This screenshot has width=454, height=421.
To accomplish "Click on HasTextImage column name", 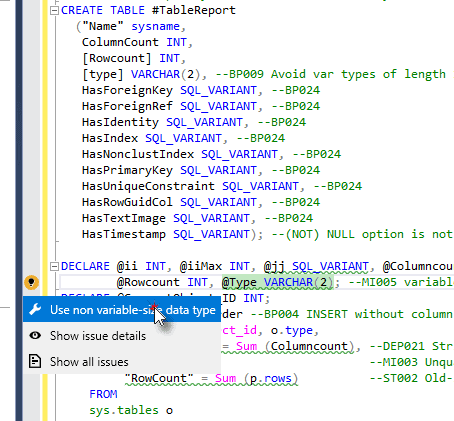I will tap(124, 218).
